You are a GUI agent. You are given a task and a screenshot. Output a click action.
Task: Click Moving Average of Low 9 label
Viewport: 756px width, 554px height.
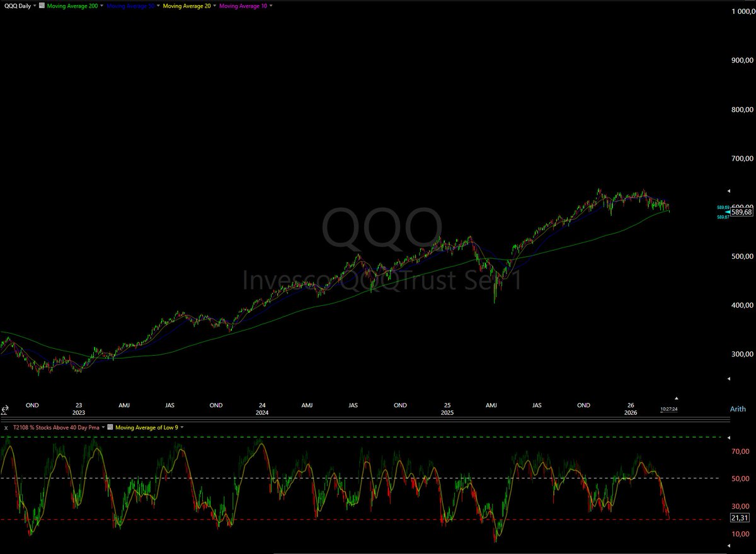point(147,427)
